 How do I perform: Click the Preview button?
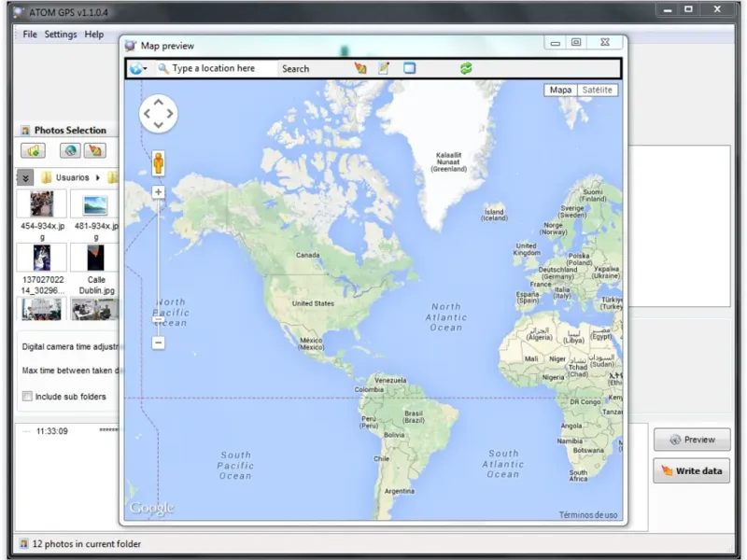pyautogui.click(x=692, y=440)
